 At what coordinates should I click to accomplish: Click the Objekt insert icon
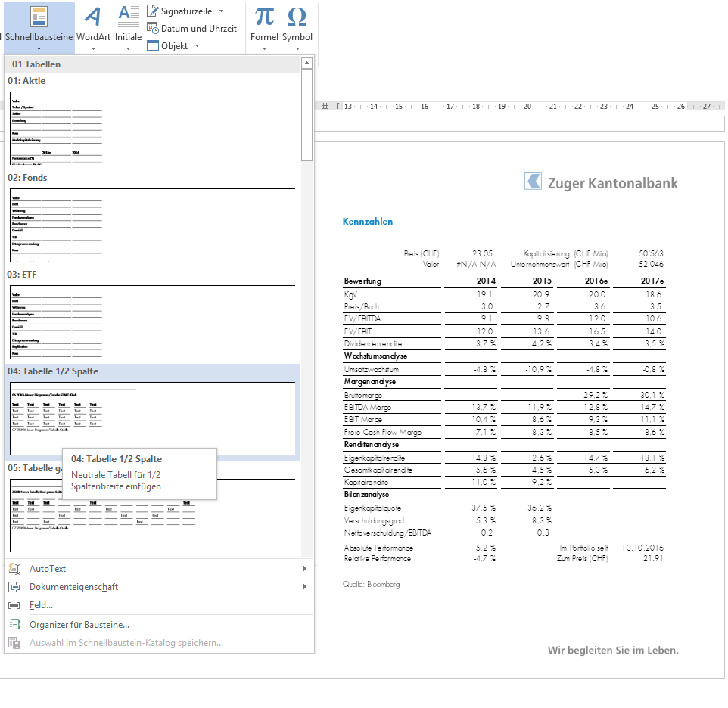pyautogui.click(x=153, y=45)
